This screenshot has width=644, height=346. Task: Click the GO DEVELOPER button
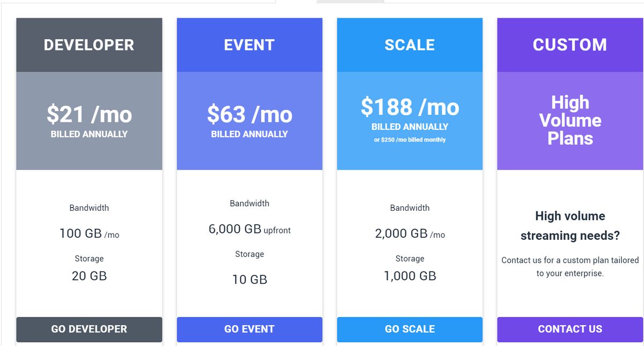[x=89, y=329]
